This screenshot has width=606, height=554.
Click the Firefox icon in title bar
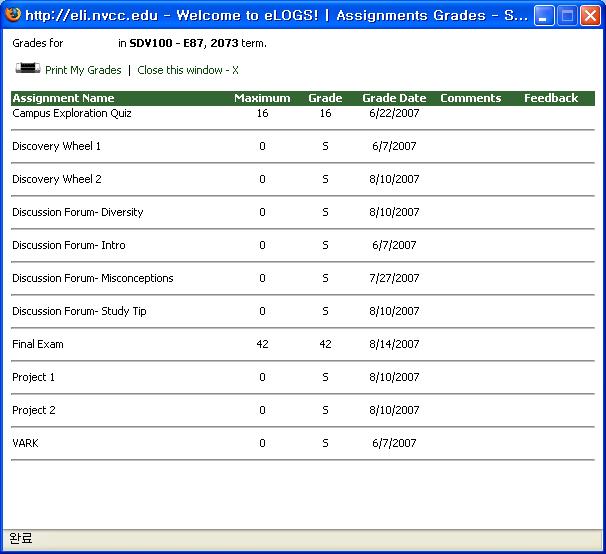pos(13,15)
